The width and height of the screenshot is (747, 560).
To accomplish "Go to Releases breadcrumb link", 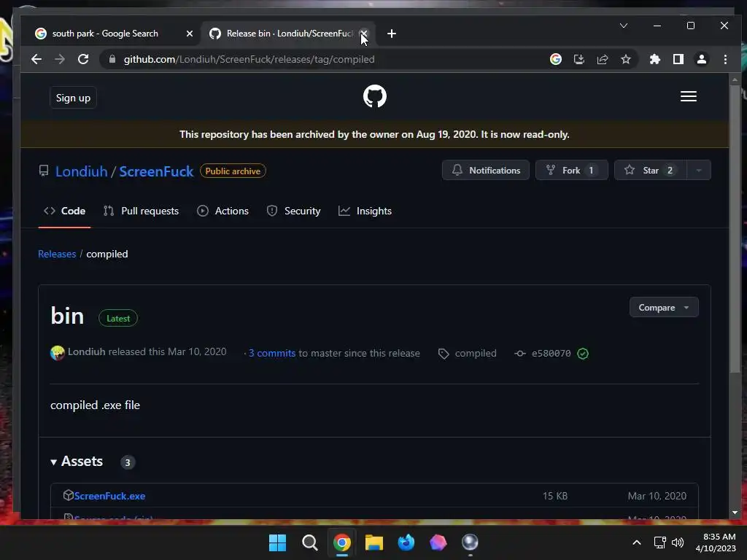I will [x=57, y=254].
